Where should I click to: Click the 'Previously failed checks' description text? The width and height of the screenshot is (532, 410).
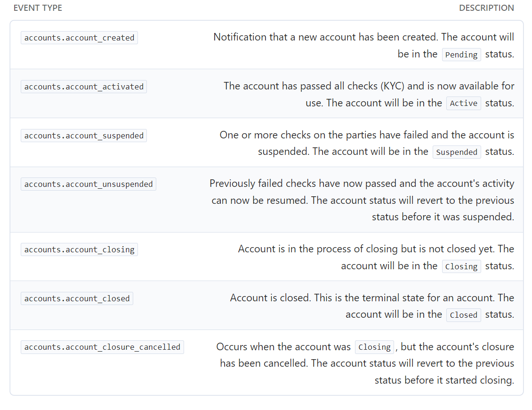coord(362,184)
